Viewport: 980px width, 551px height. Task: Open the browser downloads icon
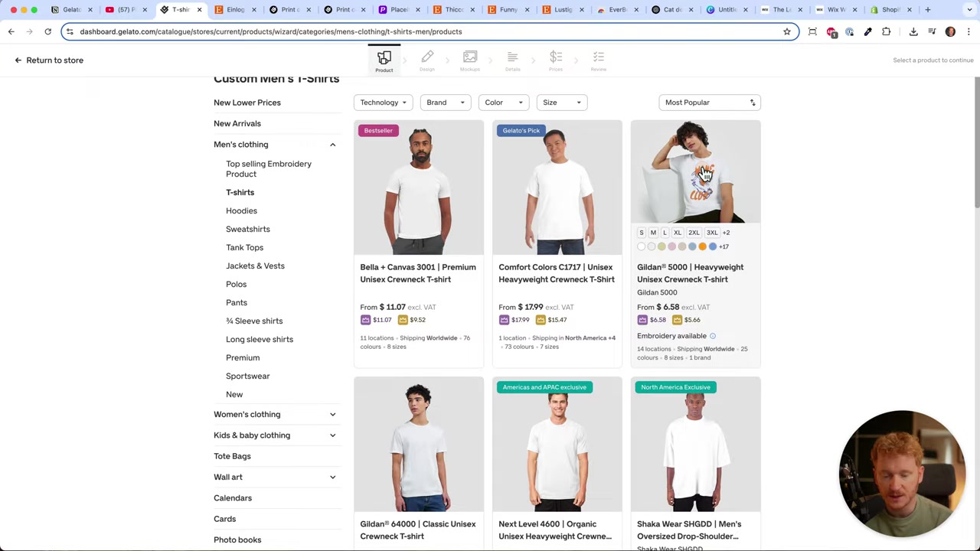913,31
